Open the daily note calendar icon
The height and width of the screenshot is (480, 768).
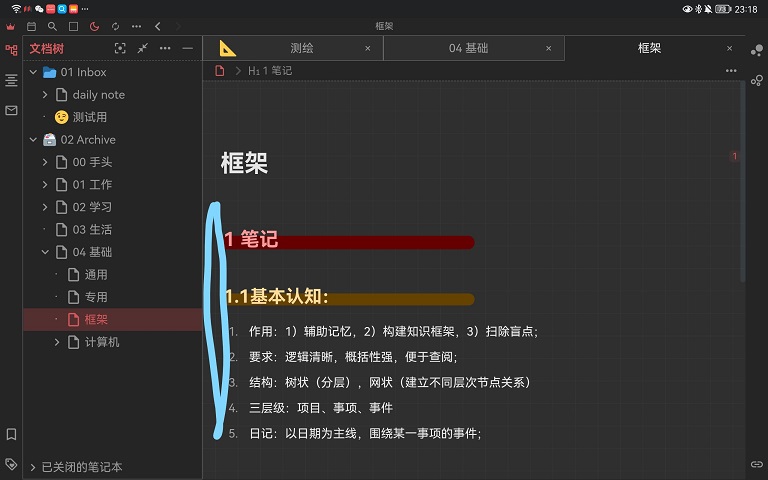[x=31, y=26]
